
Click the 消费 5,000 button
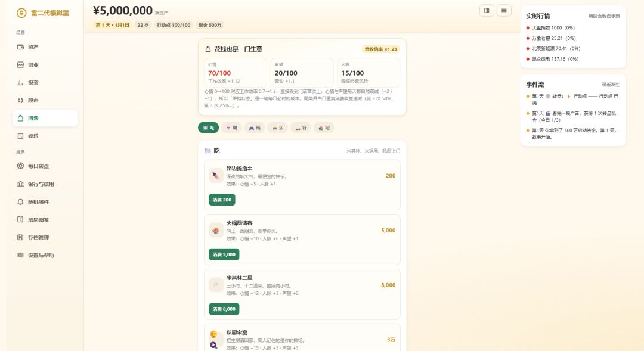point(224,254)
